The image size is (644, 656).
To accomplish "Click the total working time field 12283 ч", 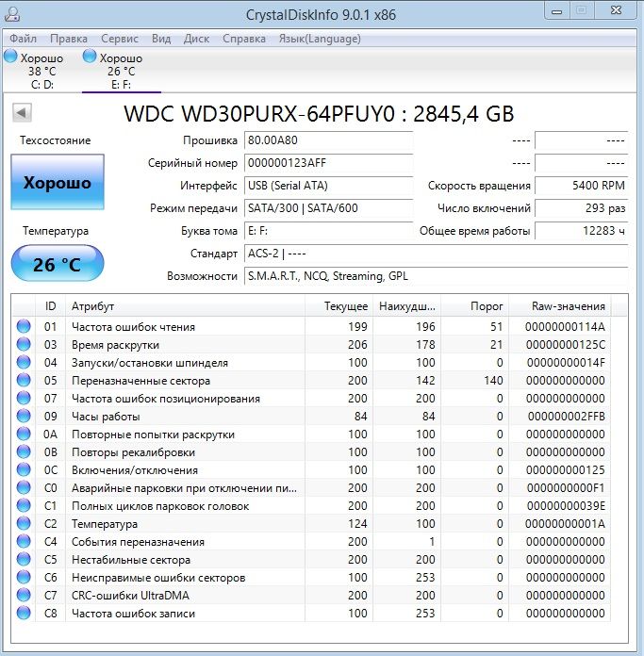I will point(581,231).
